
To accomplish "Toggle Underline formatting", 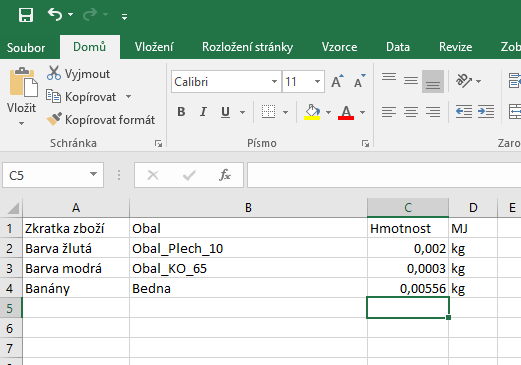I will click(225, 112).
